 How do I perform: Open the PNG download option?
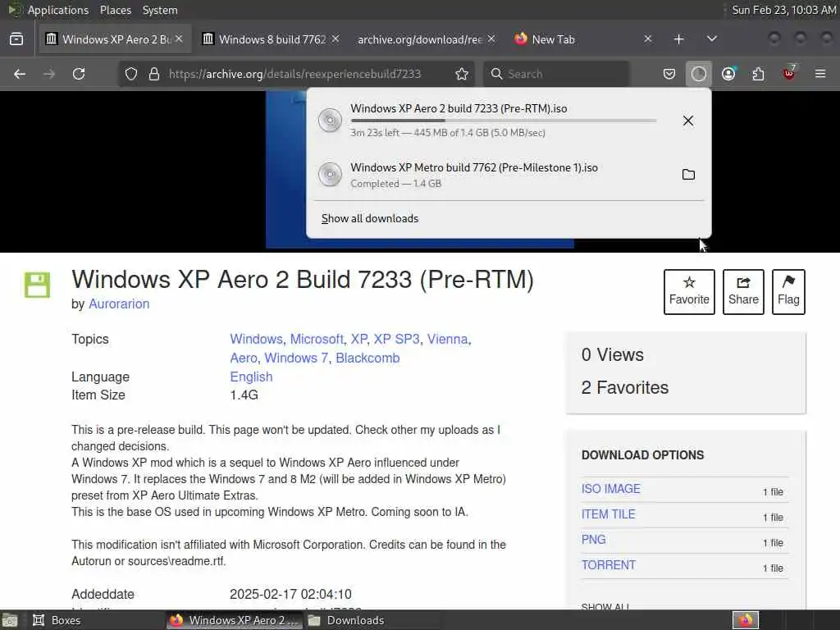pos(594,540)
